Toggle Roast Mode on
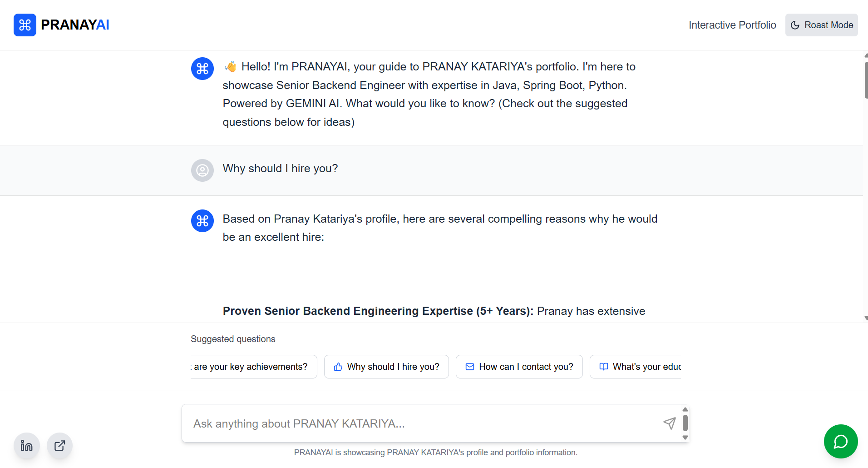 point(821,25)
